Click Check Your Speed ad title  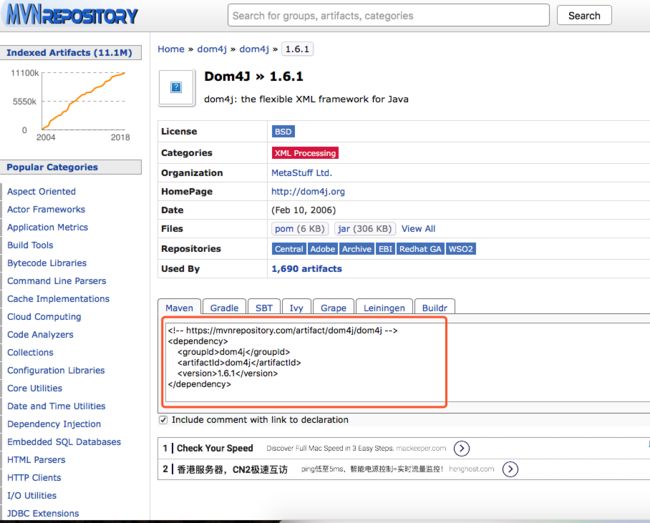[x=215, y=448]
